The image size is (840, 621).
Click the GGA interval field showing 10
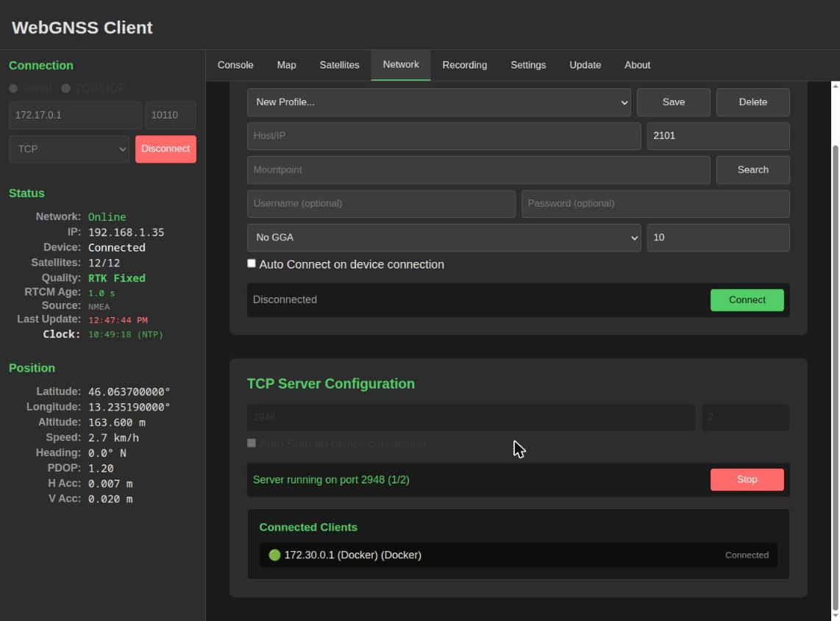coord(718,238)
